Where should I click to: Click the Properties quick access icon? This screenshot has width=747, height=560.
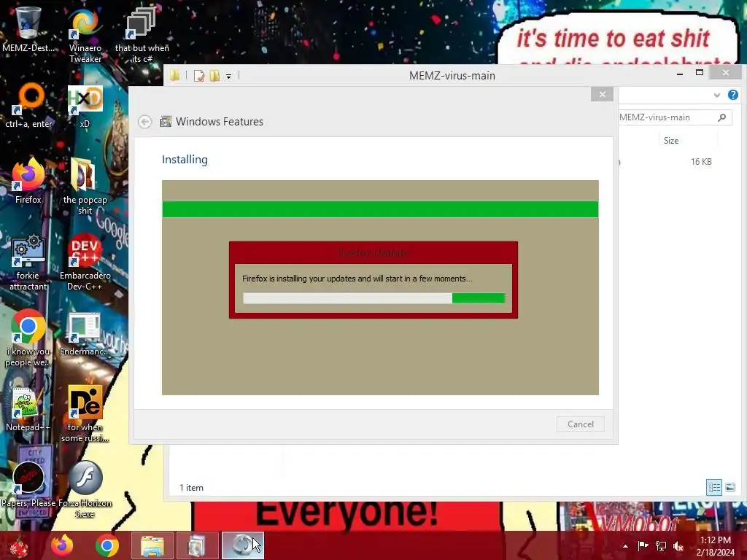click(198, 76)
